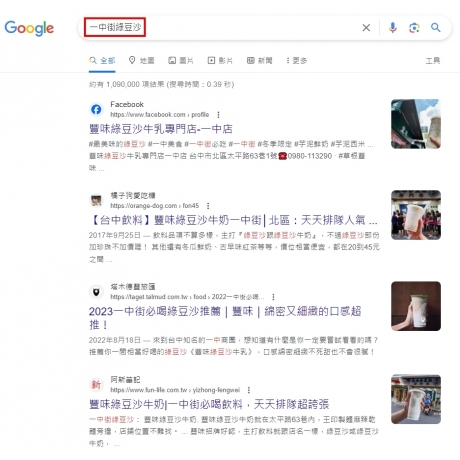The height and width of the screenshot is (460, 460).
Task: Open thumbnail image of the orange-dog result
Action: [416, 215]
